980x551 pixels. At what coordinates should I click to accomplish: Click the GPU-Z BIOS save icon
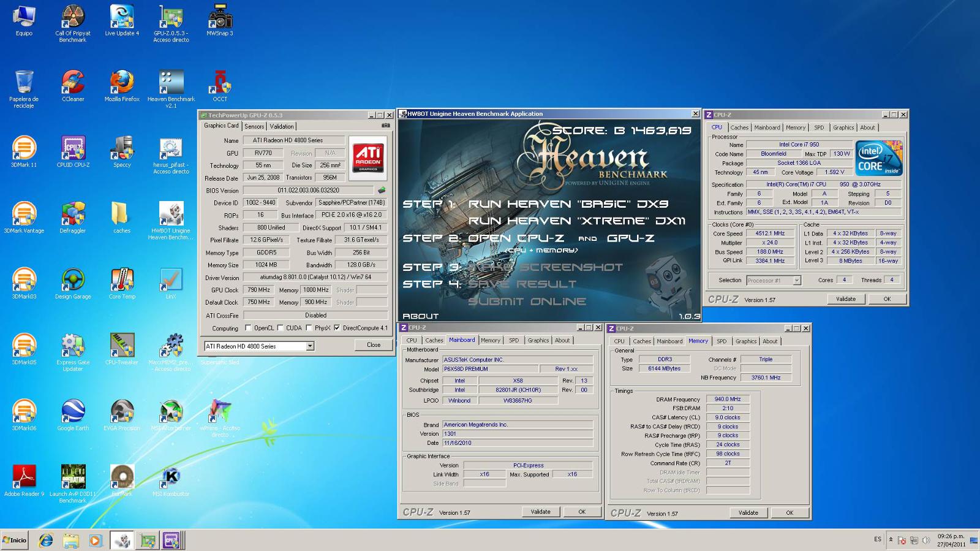tap(382, 190)
